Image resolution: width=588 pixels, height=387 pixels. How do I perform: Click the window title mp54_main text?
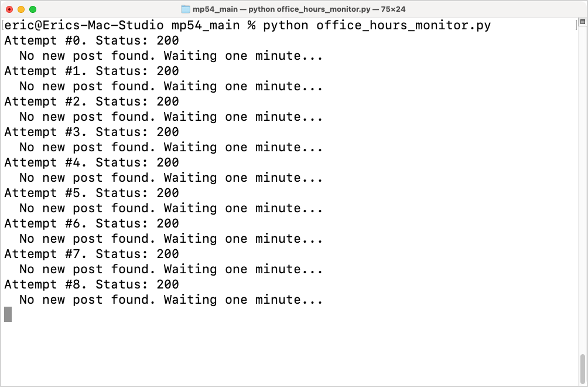215,9
